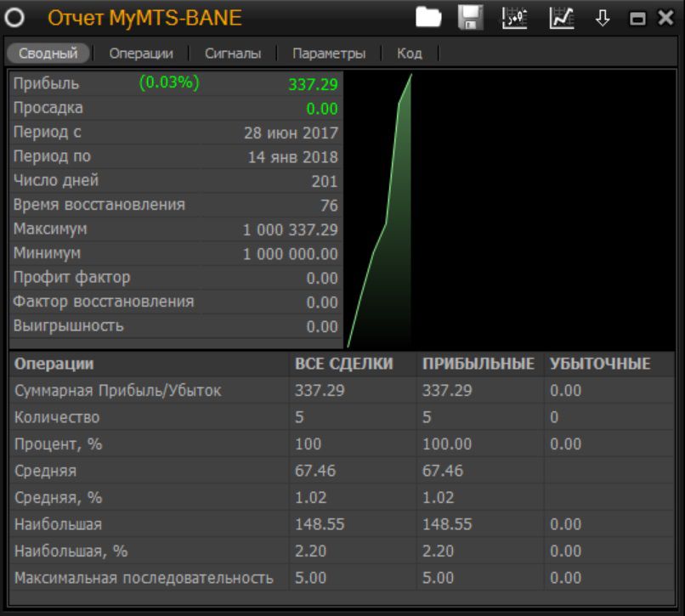Screen dimensions: 685x616
Task: Click the УБЫТОЧНЫЕ count value 0
Action: pyautogui.click(x=554, y=417)
